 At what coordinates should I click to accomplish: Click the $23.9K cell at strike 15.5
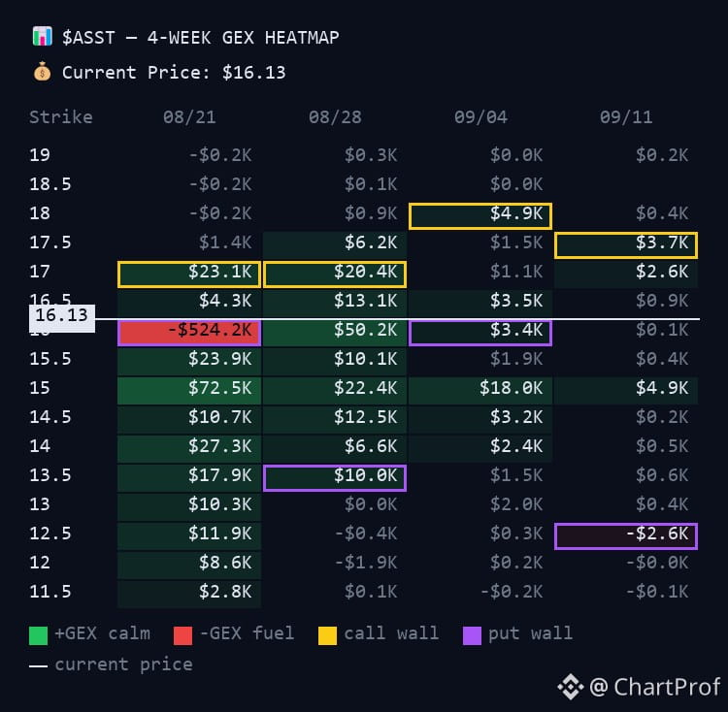pos(189,361)
